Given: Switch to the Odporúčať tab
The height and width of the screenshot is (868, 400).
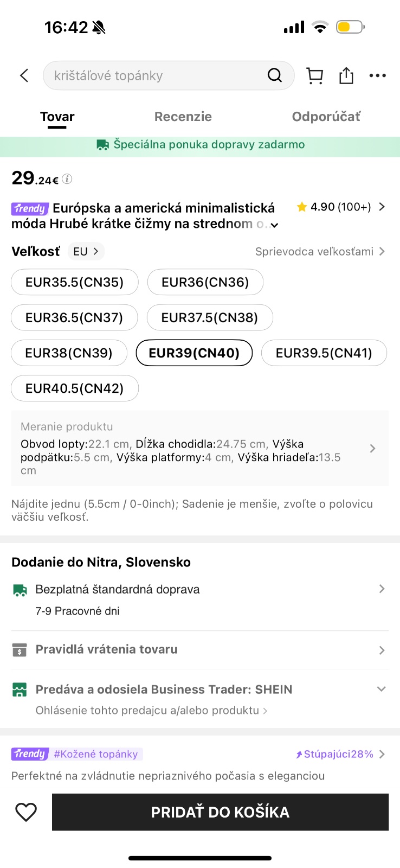Looking at the screenshot, I should (x=326, y=117).
